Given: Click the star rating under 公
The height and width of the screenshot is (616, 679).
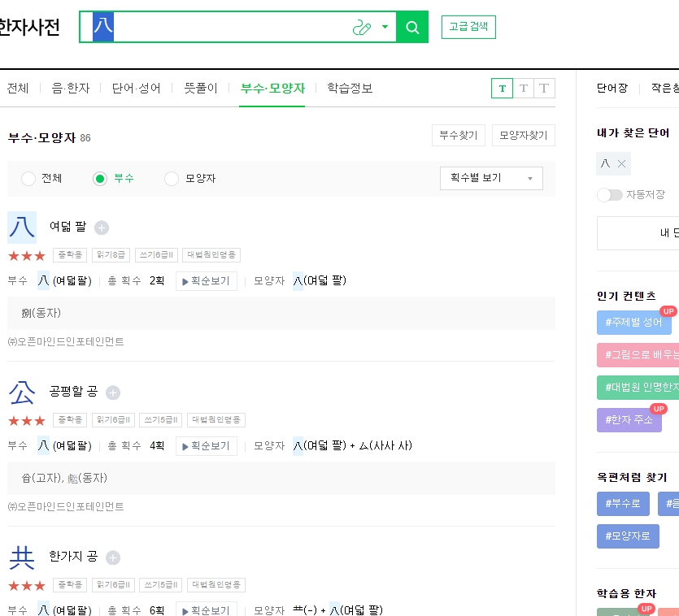Looking at the screenshot, I should [26, 420].
